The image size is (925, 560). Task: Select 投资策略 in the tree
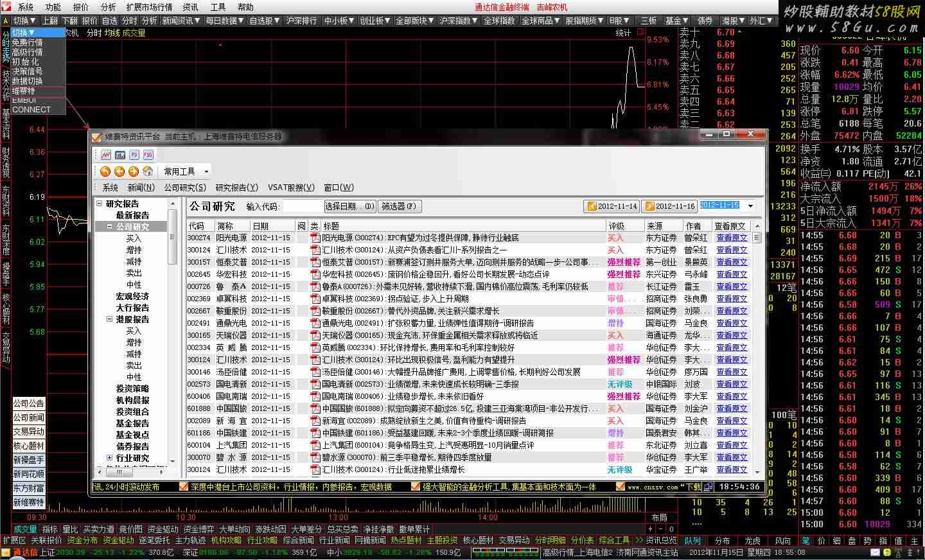pos(132,389)
